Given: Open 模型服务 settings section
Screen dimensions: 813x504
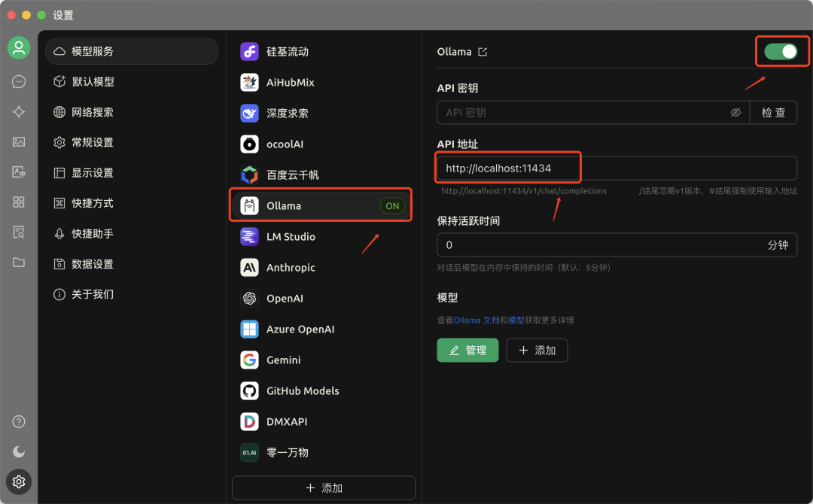Looking at the screenshot, I should click(132, 51).
